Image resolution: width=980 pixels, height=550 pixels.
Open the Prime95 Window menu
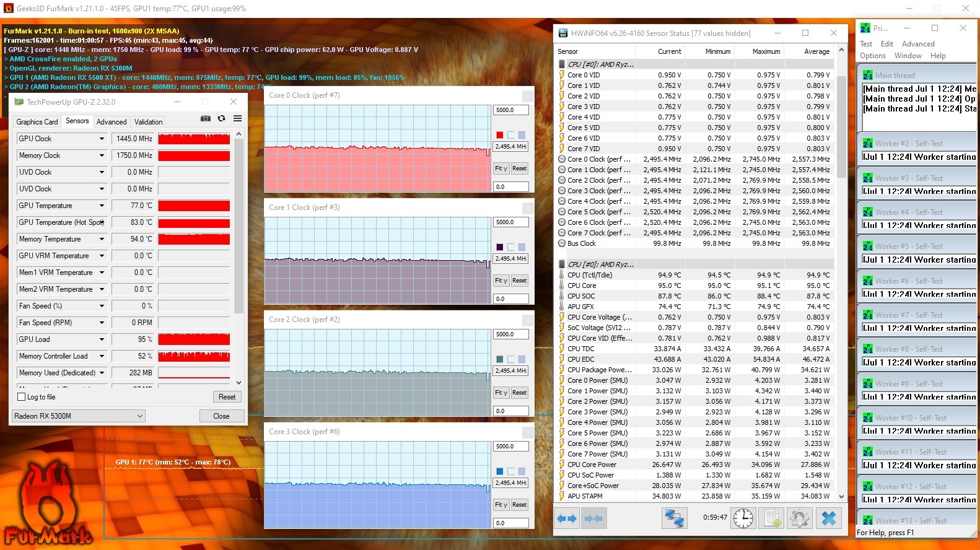pyautogui.click(x=908, y=56)
